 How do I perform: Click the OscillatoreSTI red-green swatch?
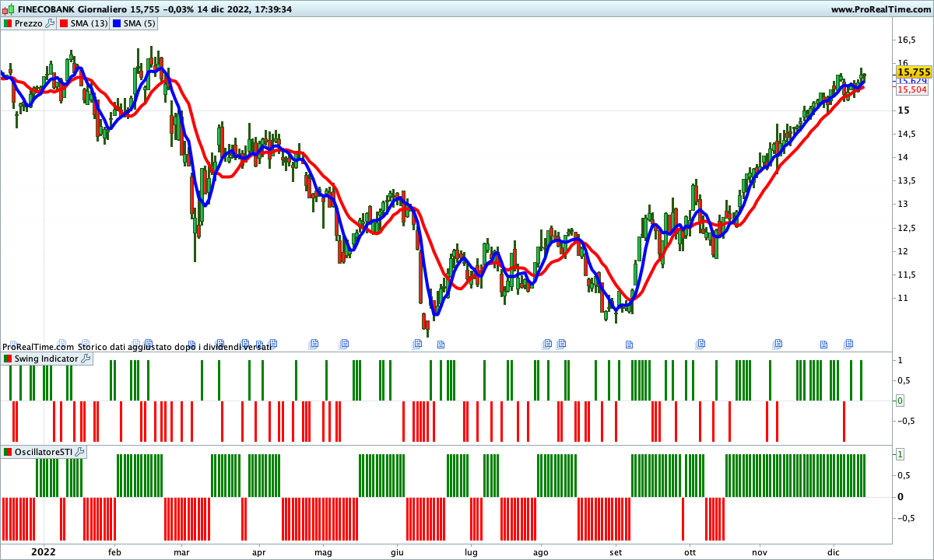point(8,452)
